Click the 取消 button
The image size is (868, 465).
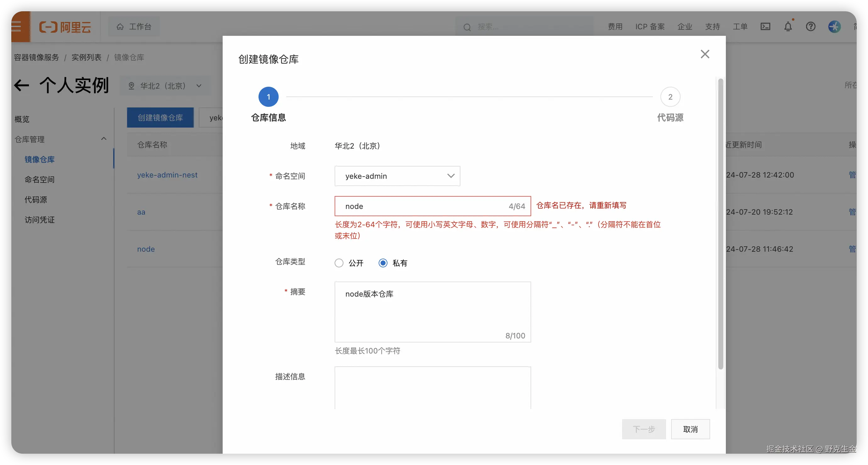(690, 429)
